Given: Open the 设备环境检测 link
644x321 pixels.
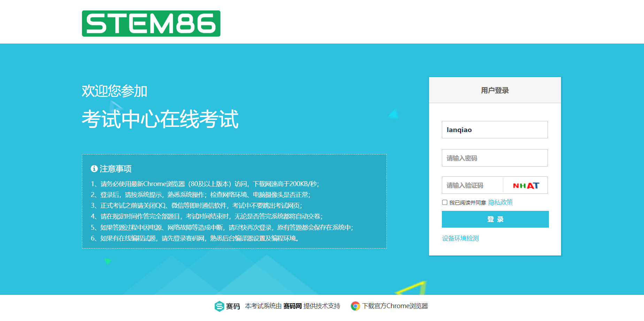Looking at the screenshot, I should tap(460, 238).
